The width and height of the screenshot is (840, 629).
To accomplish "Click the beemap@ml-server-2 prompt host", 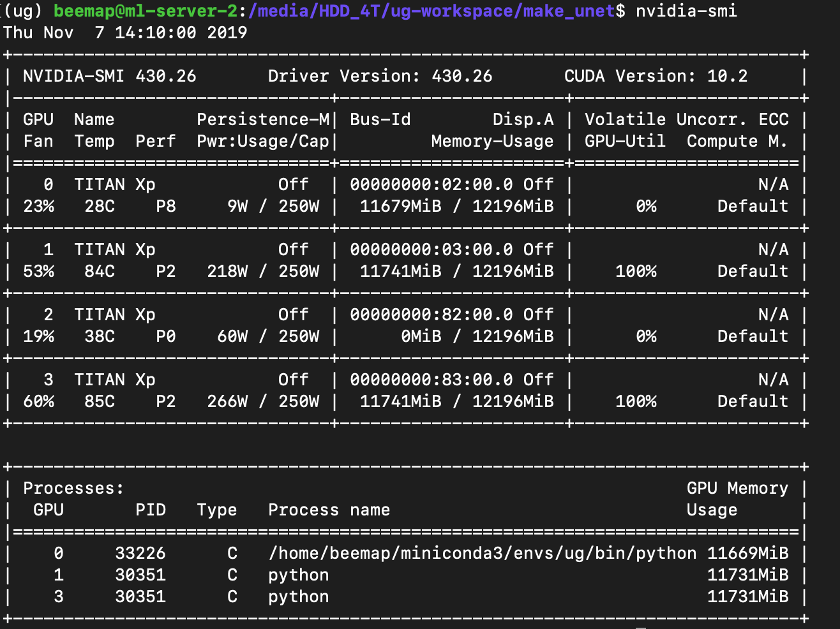I will [x=146, y=11].
